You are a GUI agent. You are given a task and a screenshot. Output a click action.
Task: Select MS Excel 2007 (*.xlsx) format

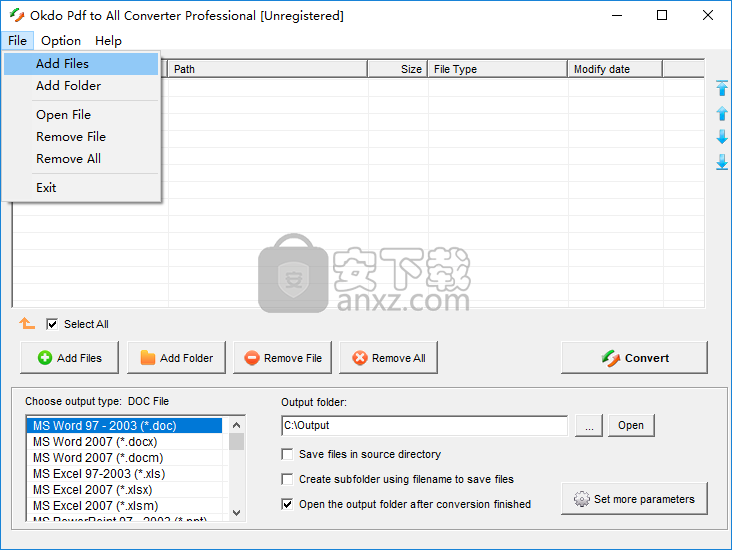(x=124, y=489)
